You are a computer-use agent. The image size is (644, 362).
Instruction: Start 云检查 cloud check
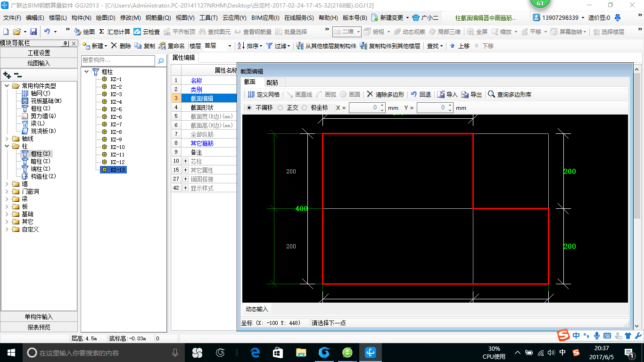pos(147,32)
